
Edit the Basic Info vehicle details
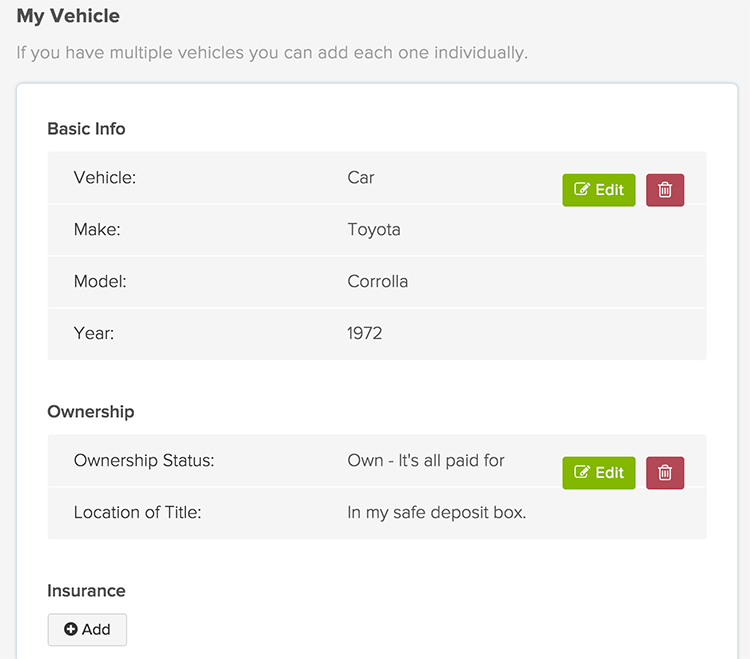pyautogui.click(x=599, y=190)
